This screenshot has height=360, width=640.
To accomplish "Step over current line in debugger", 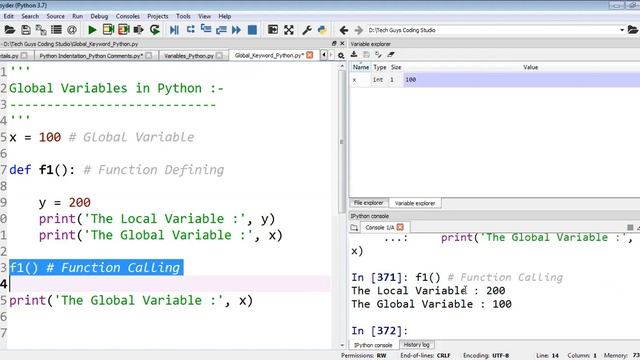I will pos(190,30).
